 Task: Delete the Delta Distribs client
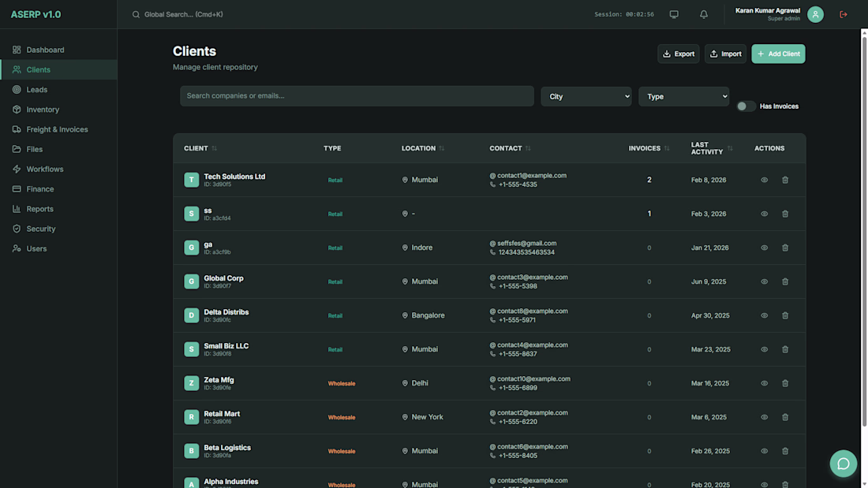(785, 315)
